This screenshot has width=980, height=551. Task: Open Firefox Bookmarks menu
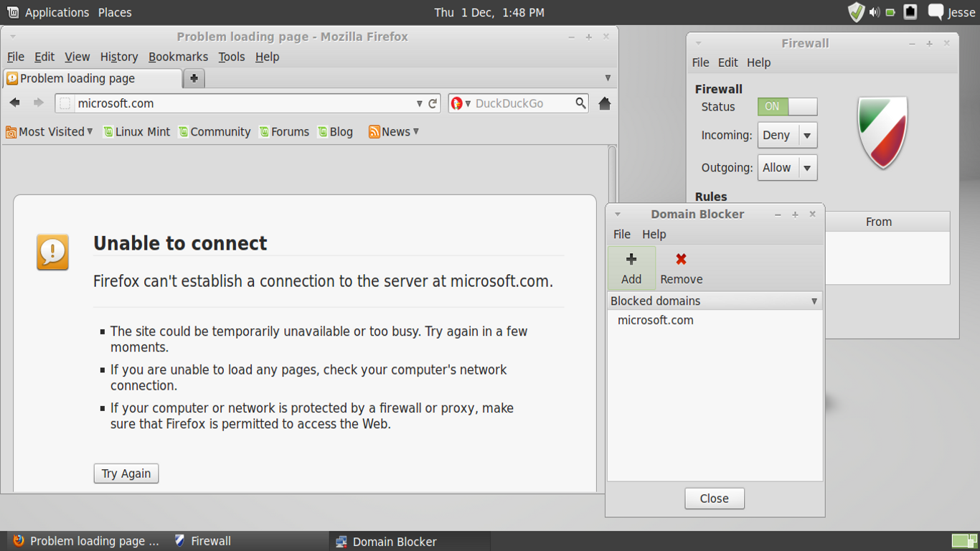(x=178, y=57)
